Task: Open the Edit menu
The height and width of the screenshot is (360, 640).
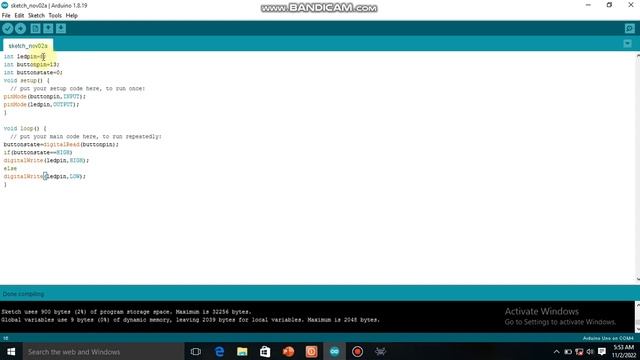Action: click(x=19, y=16)
